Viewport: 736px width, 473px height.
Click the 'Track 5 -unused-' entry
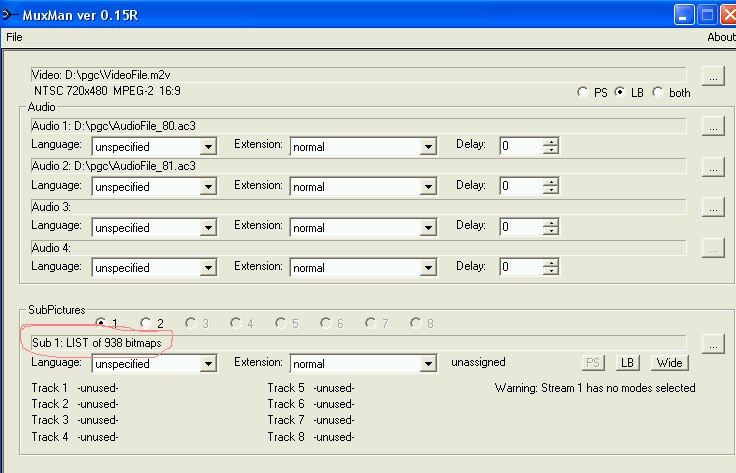coord(311,388)
